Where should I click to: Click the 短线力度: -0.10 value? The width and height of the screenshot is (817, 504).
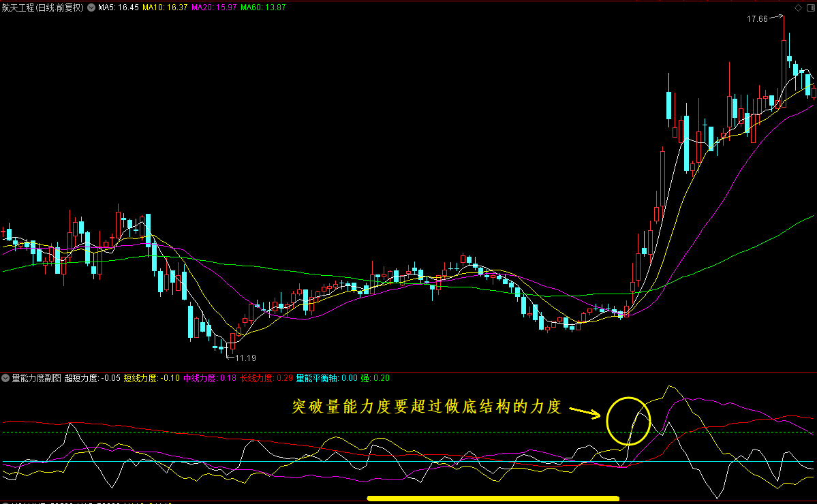coord(152,378)
